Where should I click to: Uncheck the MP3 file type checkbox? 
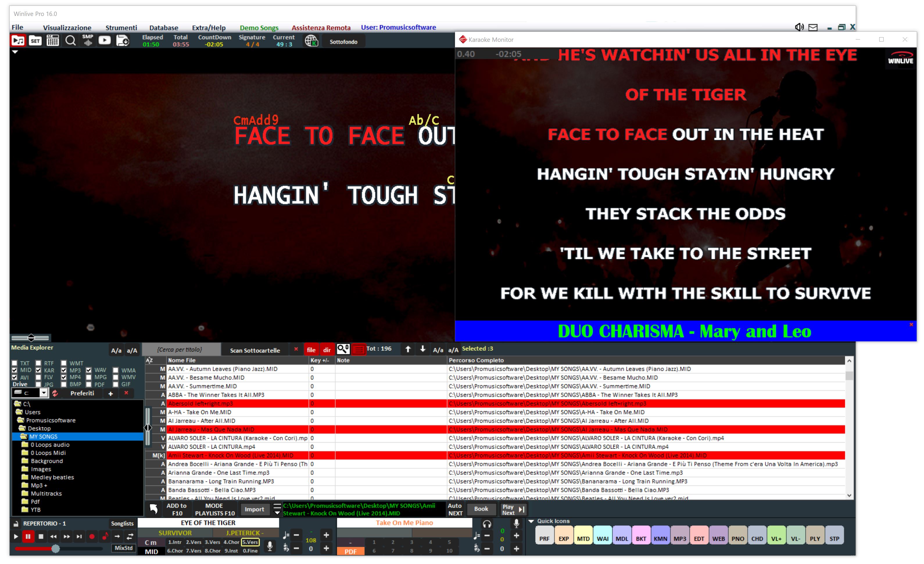[64, 370]
